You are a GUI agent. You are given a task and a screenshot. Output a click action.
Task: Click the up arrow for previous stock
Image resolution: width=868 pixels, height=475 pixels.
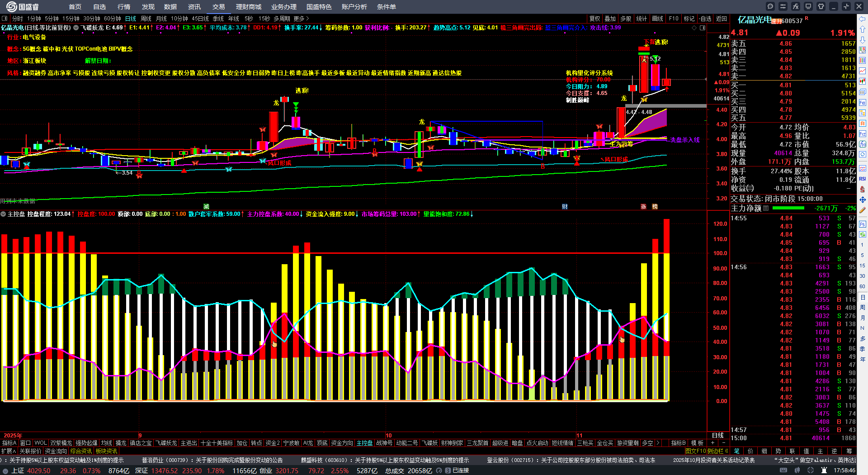point(863,29)
